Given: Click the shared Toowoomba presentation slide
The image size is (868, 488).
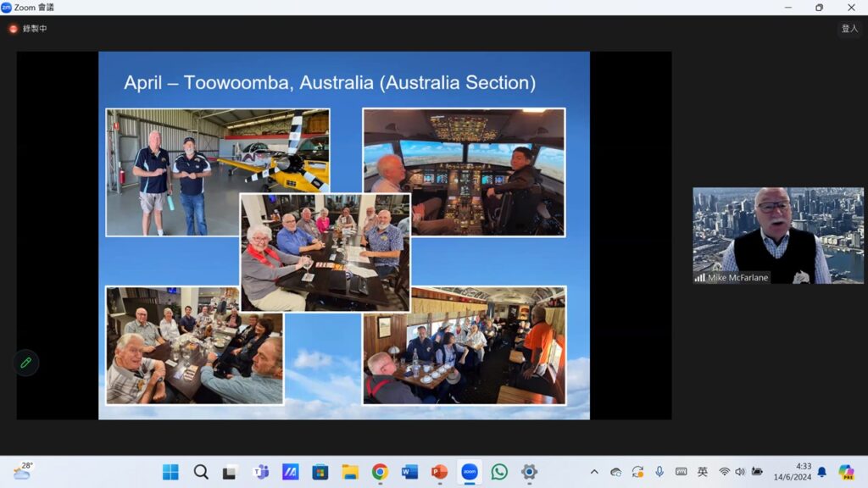Looking at the screenshot, I should pos(343,235).
